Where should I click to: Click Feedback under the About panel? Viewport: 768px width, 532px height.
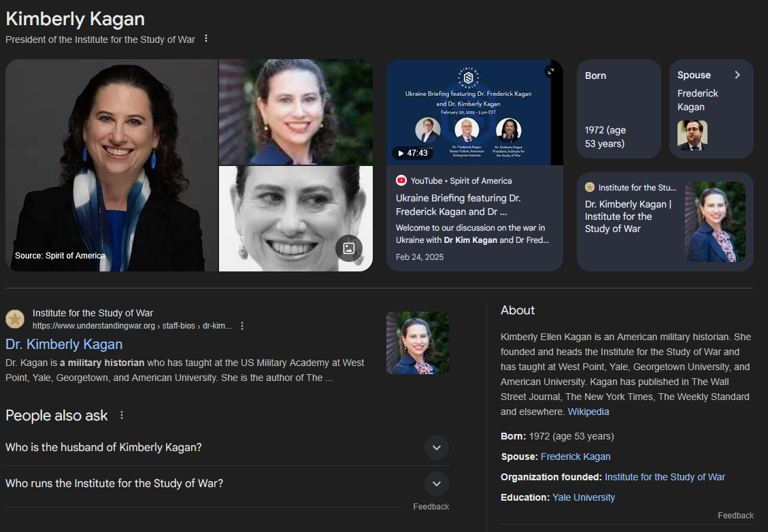tap(735, 516)
